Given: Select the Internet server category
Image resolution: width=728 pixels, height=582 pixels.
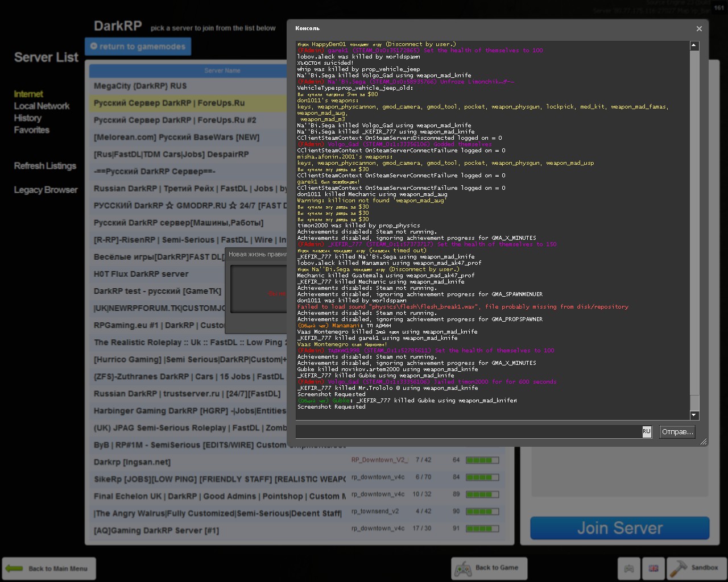Looking at the screenshot, I should (28, 94).
